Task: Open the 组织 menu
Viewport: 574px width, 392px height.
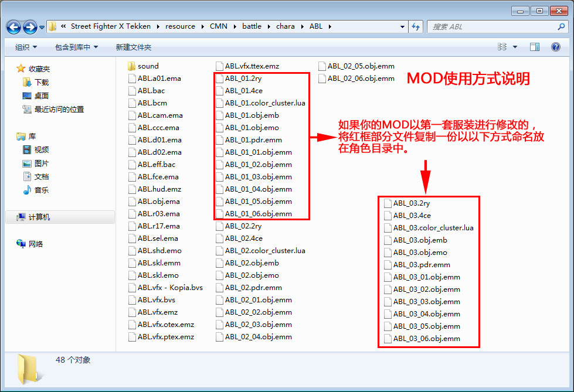Action: click(x=26, y=47)
